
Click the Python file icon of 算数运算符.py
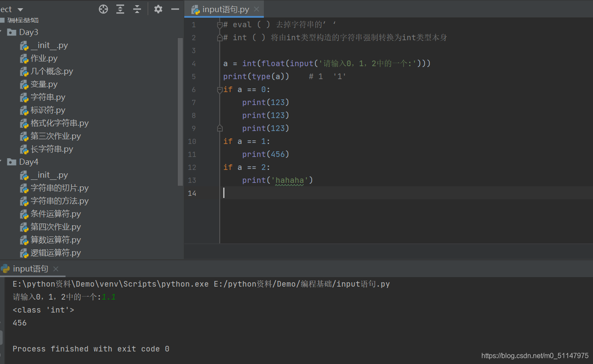(x=24, y=240)
